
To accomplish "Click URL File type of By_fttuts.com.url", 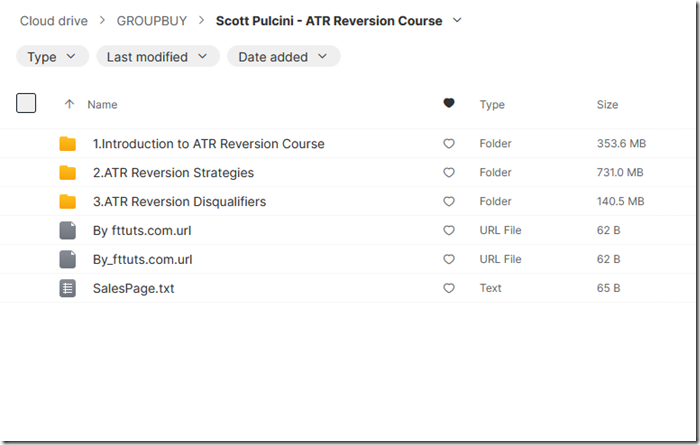I will [x=500, y=259].
